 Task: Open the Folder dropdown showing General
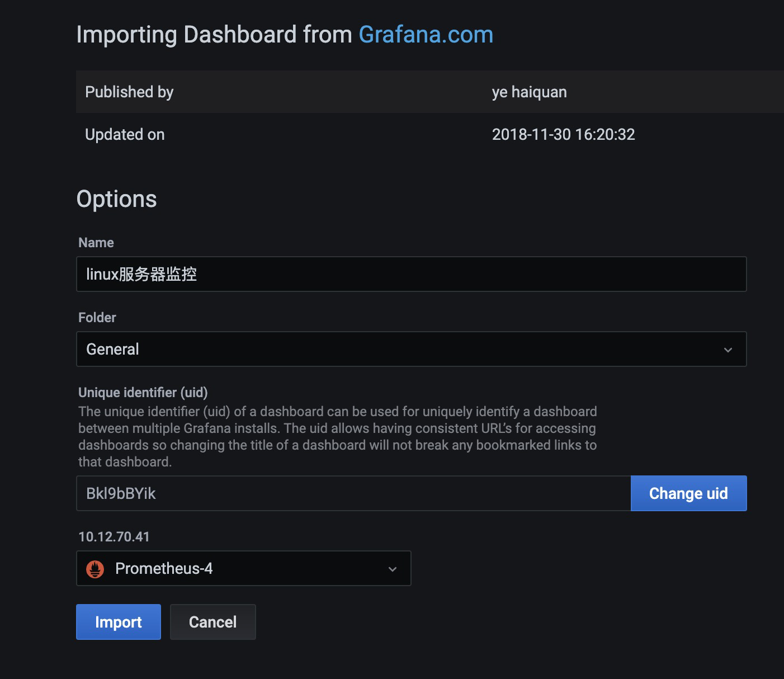pos(411,349)
